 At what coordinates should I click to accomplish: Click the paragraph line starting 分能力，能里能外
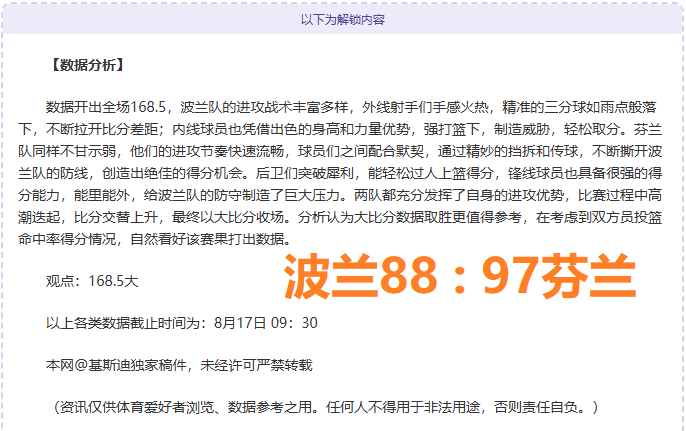[x=340, y=195]
